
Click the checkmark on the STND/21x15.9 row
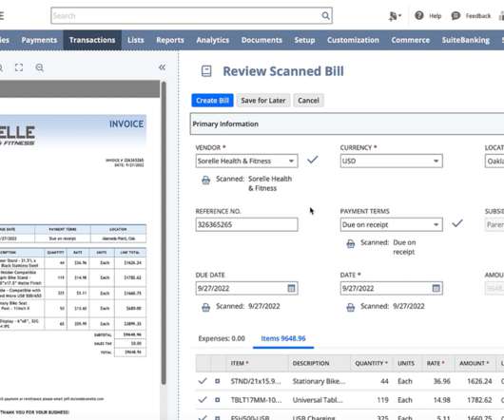[203, 381]
